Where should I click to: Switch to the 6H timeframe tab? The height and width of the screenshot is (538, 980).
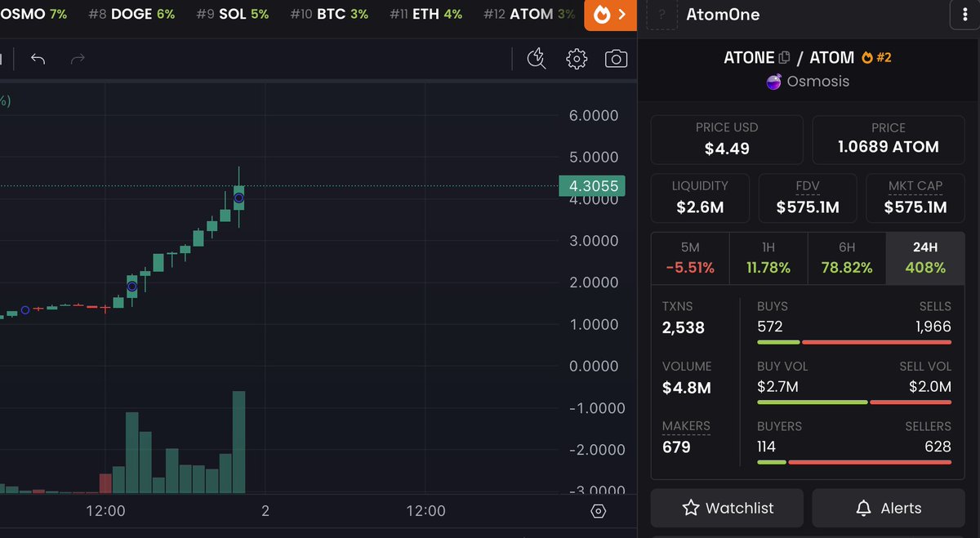[x=847, y=258]
